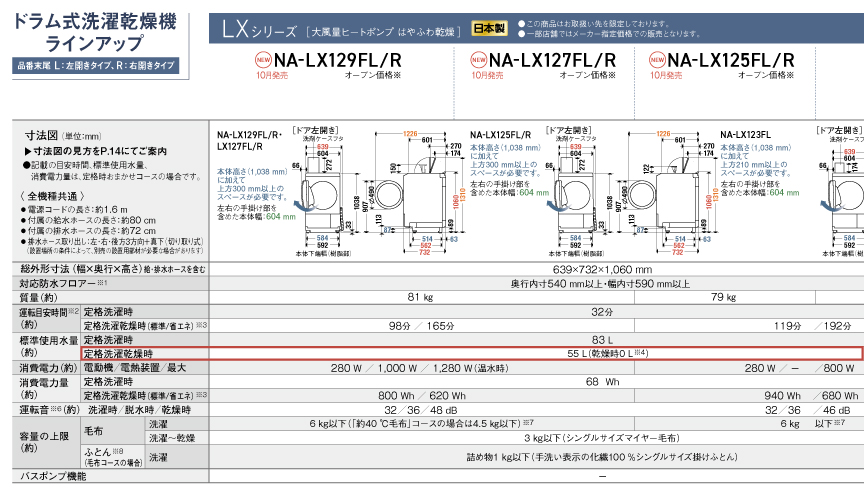Screen dimensions: 864x496
Task: Select the NA-LX127FL/R model heading
Action: pyautogui.click(x=552, y=60)
